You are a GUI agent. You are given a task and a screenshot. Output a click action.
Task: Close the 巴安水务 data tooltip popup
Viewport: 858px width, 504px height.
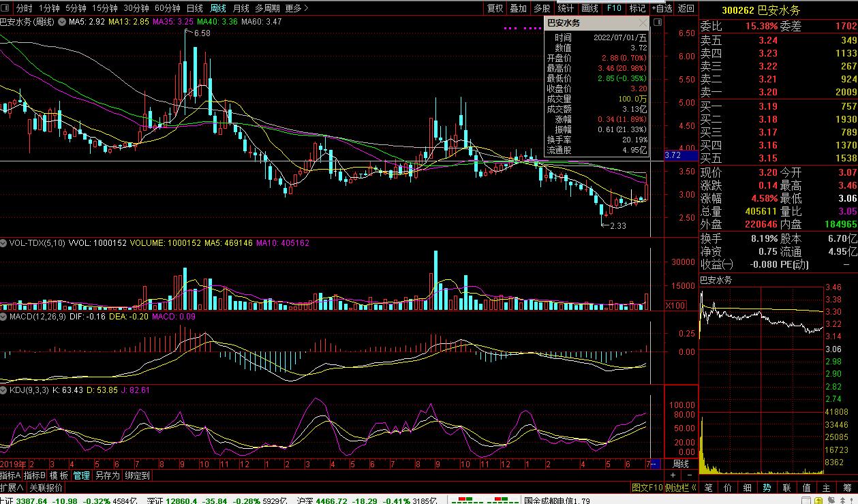pyautogui.click(x=643, y=23)
